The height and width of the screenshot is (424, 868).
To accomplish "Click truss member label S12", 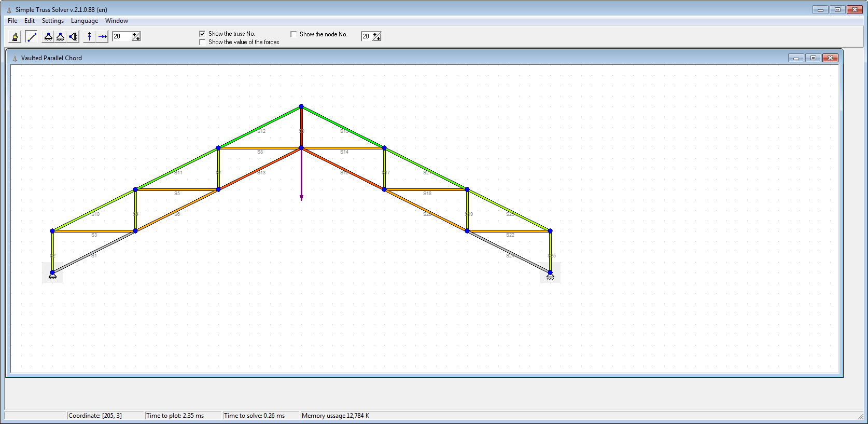I will pyautogui.click(x=261, y=131).
